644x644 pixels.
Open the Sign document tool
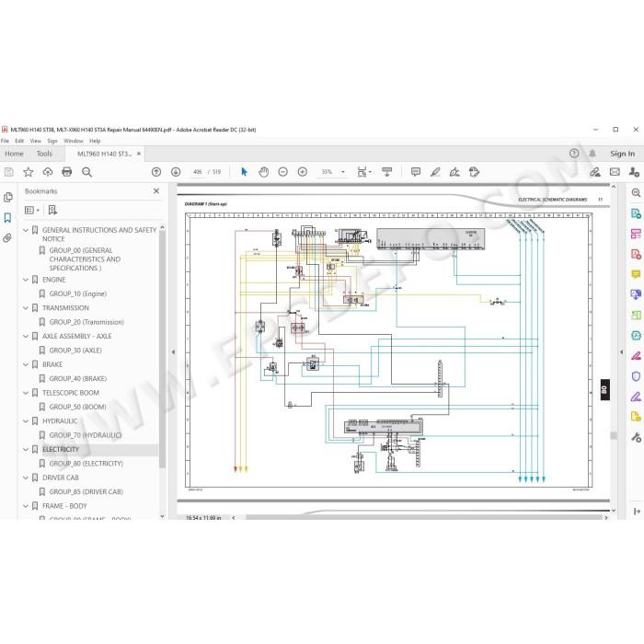pos(454,172)
